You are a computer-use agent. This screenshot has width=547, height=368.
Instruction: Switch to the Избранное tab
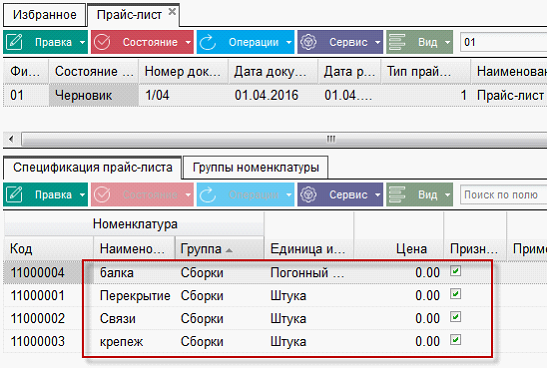click(45, 15)
